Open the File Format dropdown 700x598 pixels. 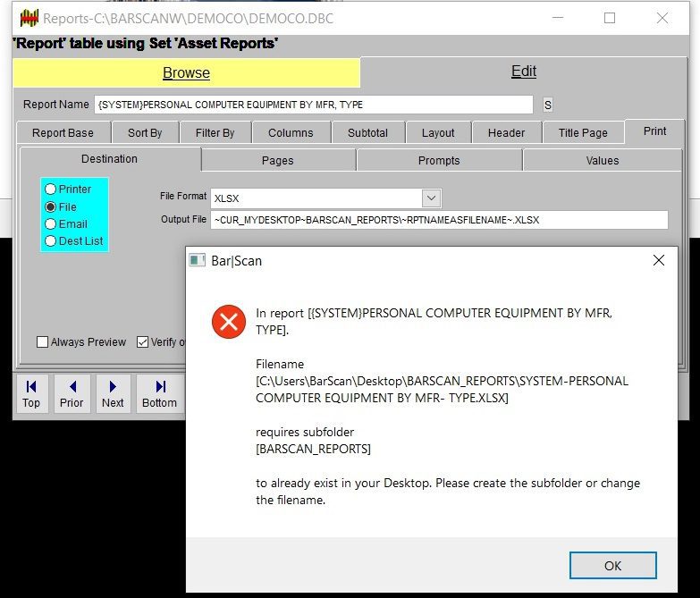(431, 198)
